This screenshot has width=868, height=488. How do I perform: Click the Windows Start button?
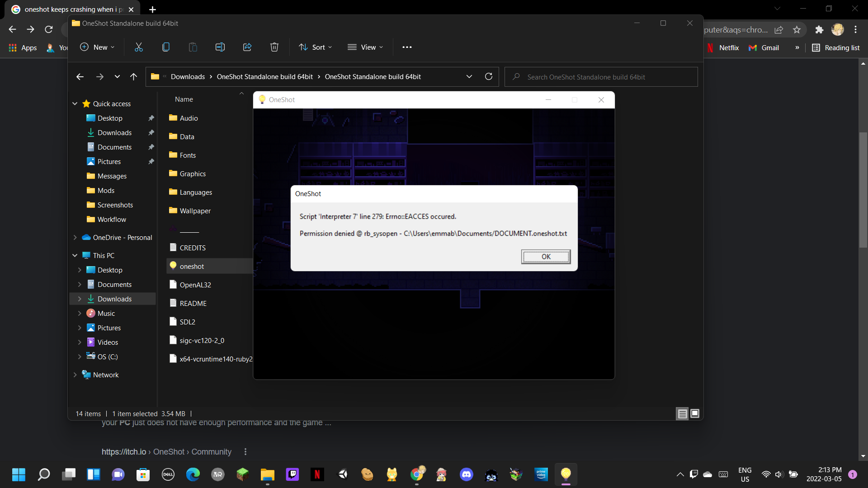click(x=19, y=474)
